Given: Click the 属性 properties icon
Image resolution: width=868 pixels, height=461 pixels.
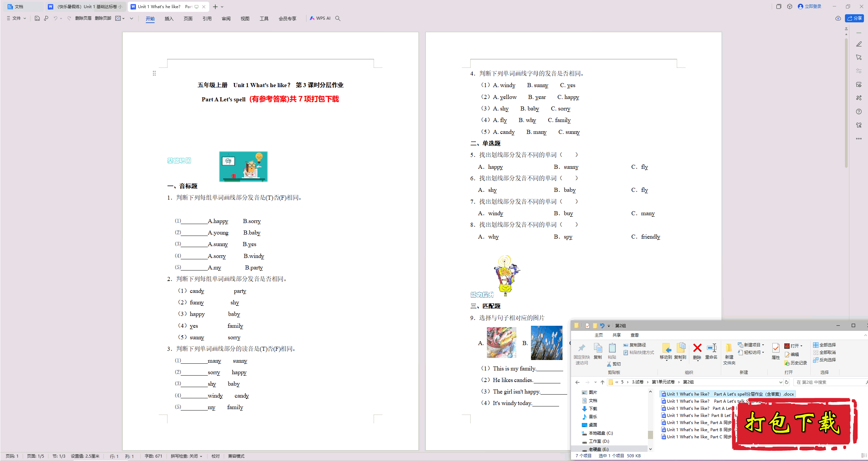Looking at the screenshot, I should coord(775,351).
